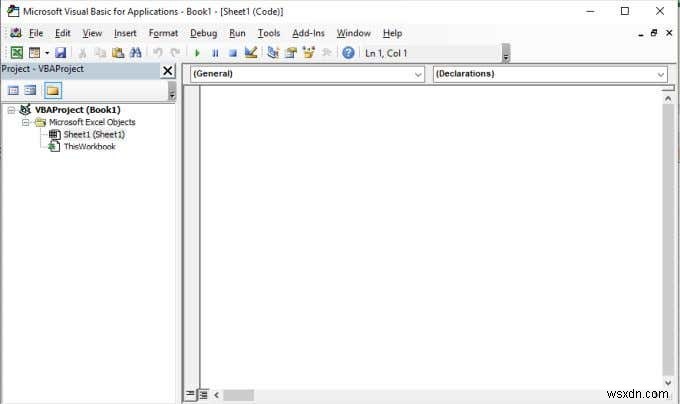Click vertical scrollbar up arrow
Image resolution: width=680 pixels, height=404 pixels.
[x=668, y=99]
